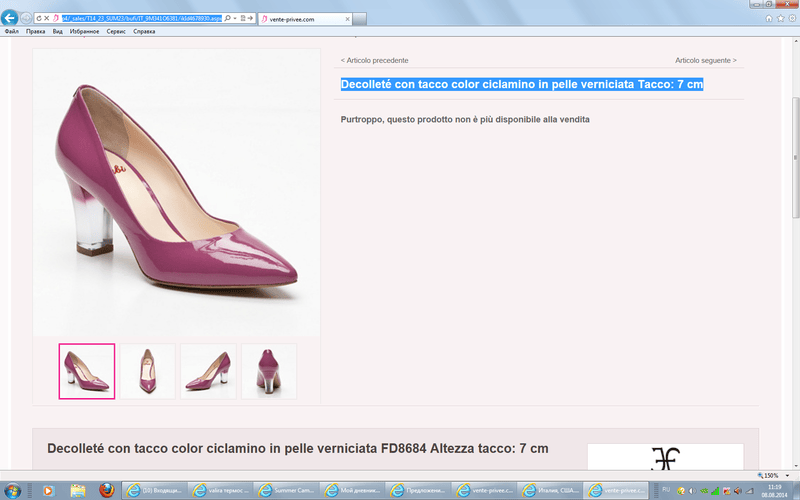Click the search magnifier in address bar
The height and width of the screenshot is (500, 800).
tap(227, 19)
